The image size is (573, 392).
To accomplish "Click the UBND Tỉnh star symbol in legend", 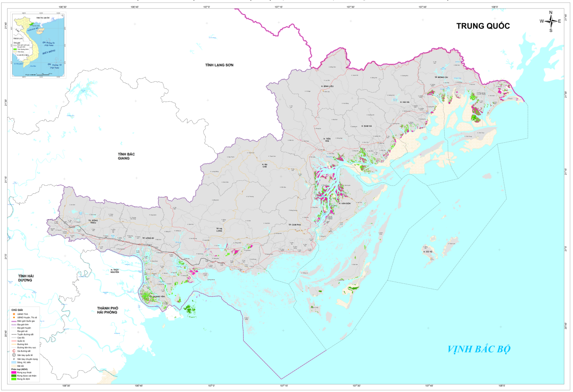I will (14, 314).
